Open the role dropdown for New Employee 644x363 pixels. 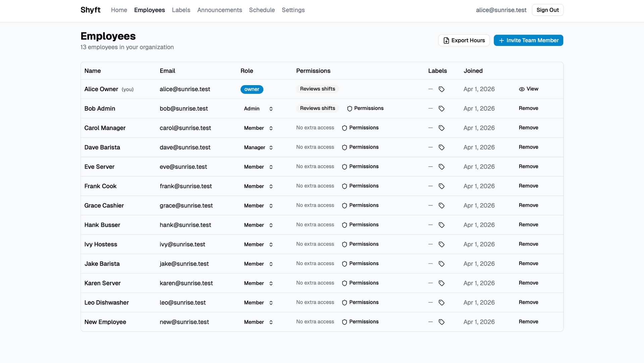click(x=258, y=322)
